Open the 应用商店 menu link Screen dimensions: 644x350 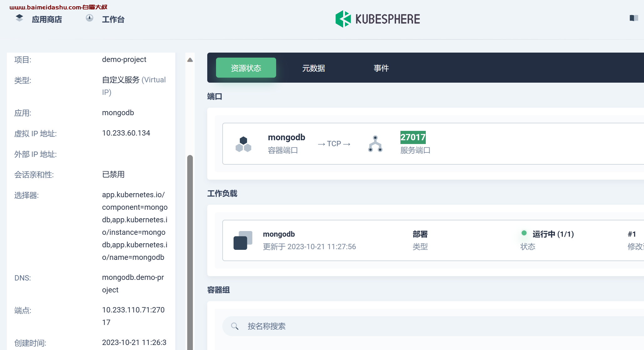coord(47,19)
